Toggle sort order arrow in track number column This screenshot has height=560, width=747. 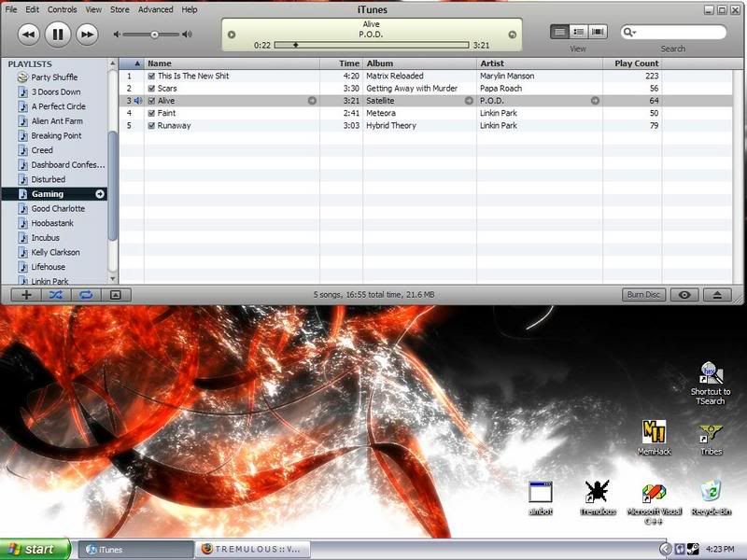(137, 63)
